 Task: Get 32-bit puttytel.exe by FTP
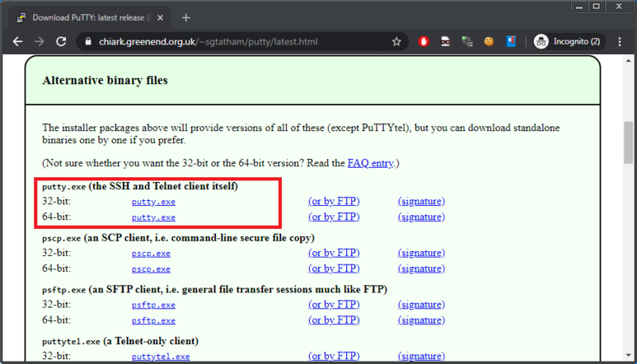click(334, 356)
